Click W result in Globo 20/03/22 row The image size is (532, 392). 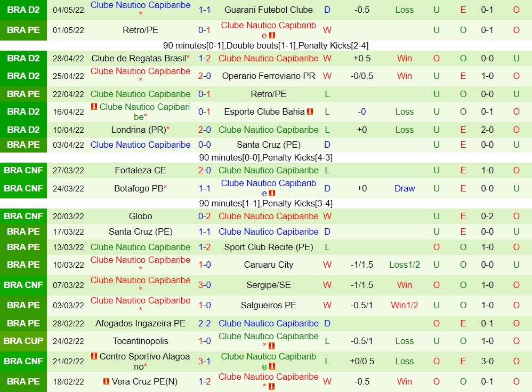point(327,216)
